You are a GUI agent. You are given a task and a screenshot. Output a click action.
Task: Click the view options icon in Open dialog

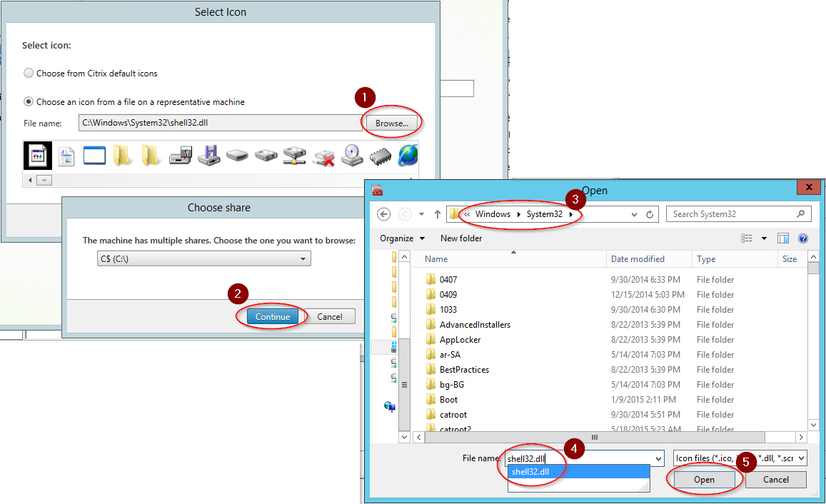pos(747,238)
